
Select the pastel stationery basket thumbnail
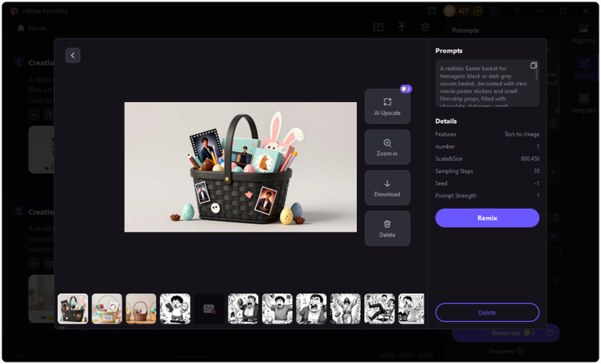tap(107, 308)
